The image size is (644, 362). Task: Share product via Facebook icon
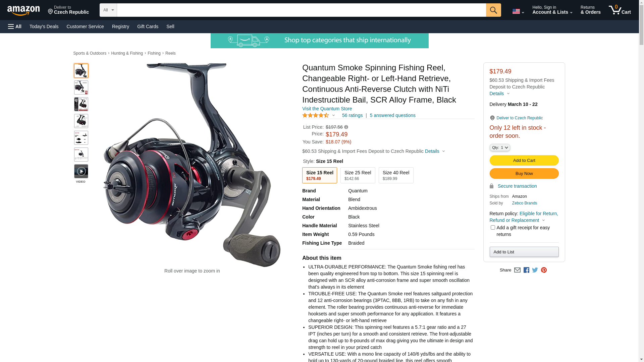(526, 270)
